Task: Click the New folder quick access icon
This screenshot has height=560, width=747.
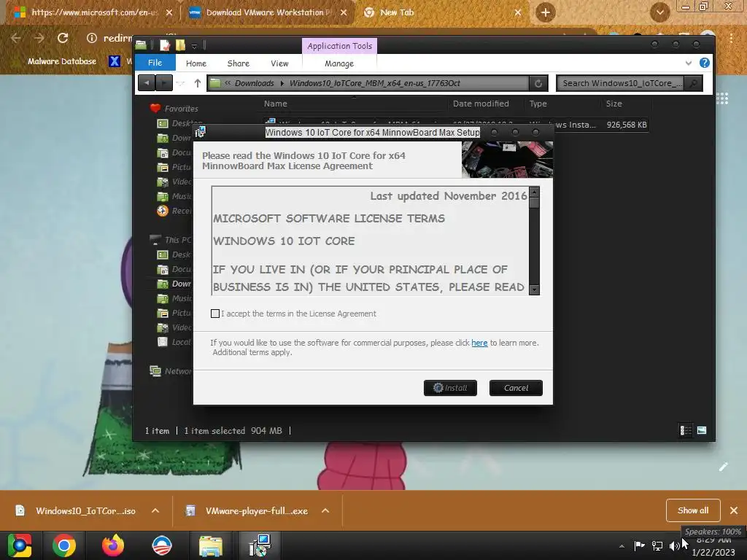Action: 180,45
